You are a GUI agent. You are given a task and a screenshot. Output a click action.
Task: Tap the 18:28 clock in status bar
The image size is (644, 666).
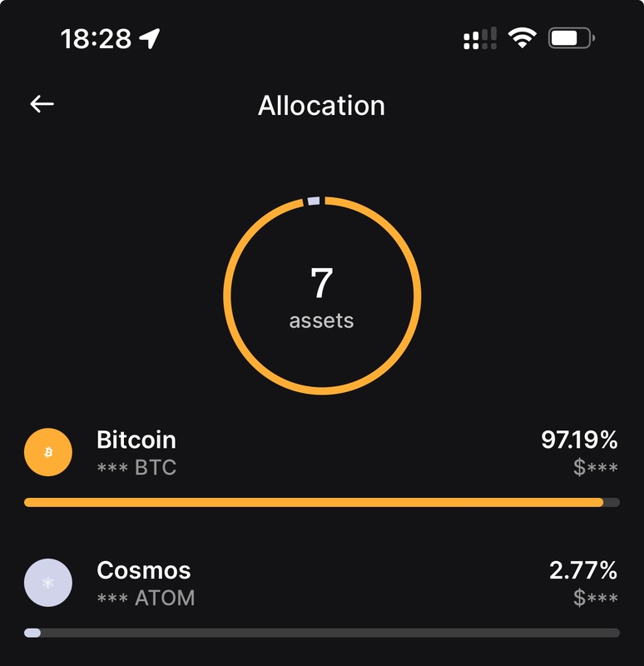tap(95, 38)
